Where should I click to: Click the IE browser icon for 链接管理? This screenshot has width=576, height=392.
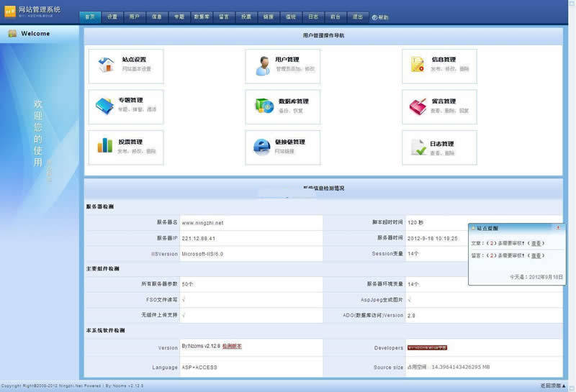261,147
